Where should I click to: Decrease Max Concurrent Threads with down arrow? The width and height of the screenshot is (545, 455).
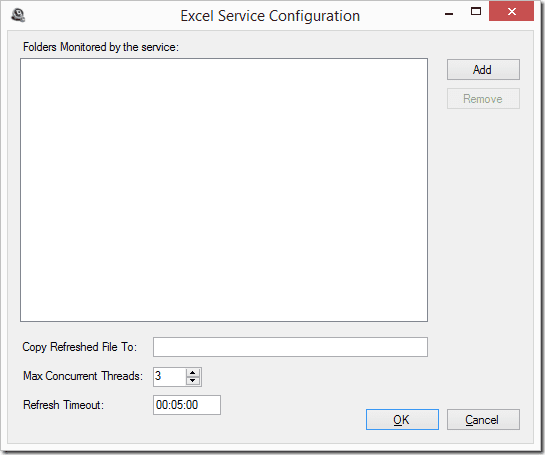tap(193, 381)
